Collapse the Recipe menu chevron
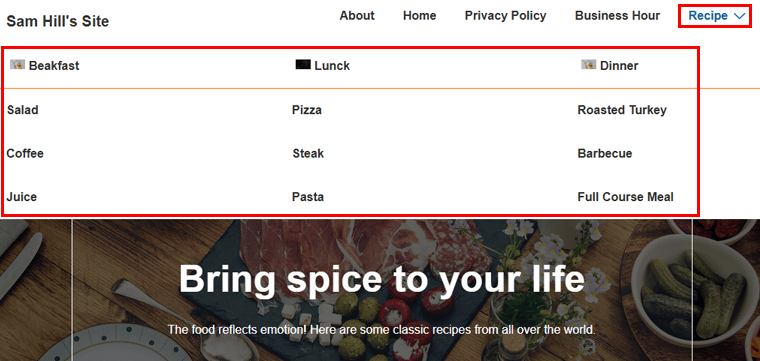This screenshot has height=361, width=760. (x=739, y=16)
